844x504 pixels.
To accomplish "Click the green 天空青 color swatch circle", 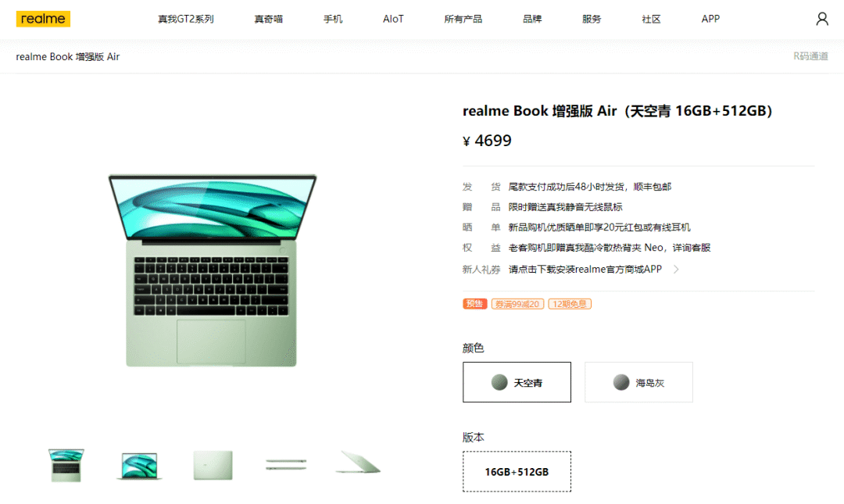I will click(499, 382).
